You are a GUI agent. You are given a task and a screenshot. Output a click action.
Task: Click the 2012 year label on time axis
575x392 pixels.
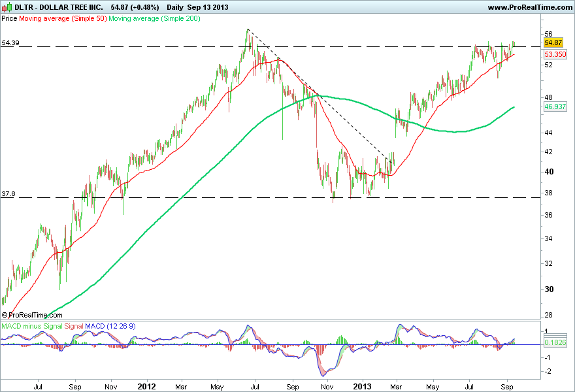pyautogui.click(x=146, y=387)
